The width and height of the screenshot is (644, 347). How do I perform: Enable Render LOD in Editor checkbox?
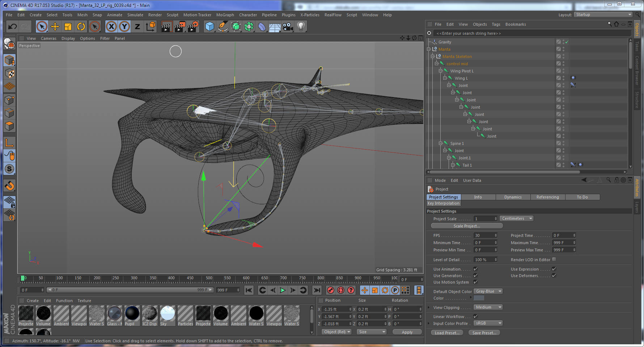[x=554, y=259]
